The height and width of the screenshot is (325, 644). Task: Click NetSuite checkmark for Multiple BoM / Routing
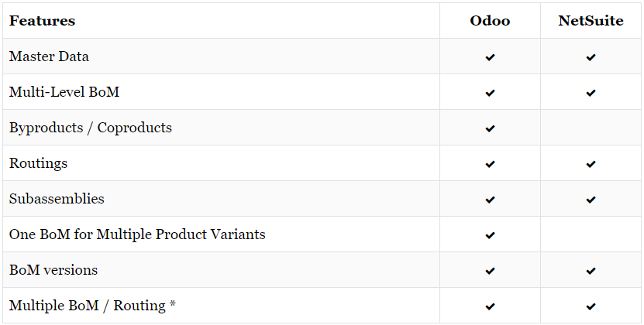(x=591, y=306)
